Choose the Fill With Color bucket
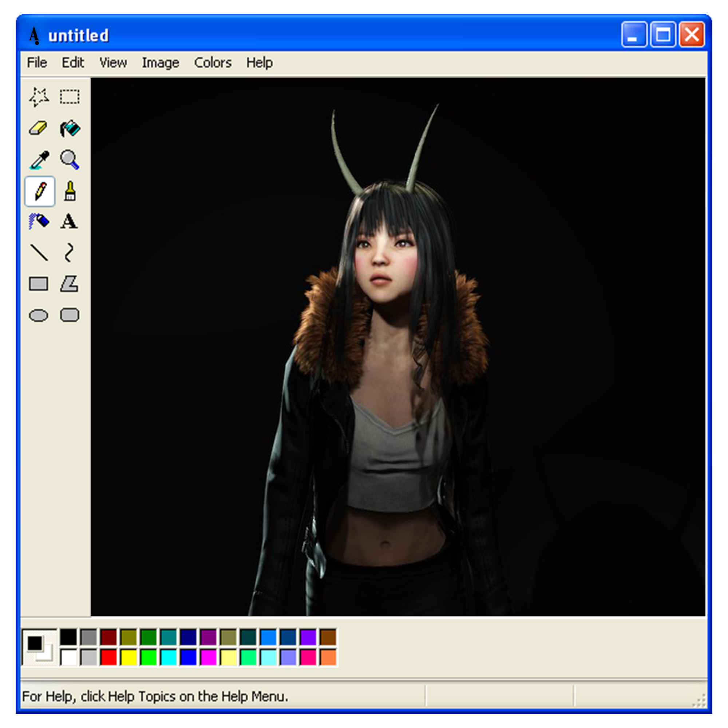The width and height of the screenshot is (728, 728). (x=70, y=128)
